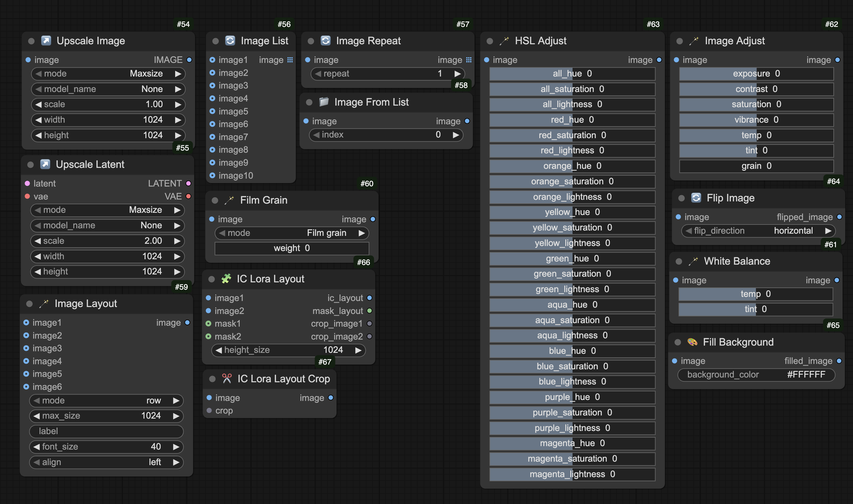This screenshot has width=853, height=504.
Task: Open the Film Grain mode dropdown
Action: (292, 233)
